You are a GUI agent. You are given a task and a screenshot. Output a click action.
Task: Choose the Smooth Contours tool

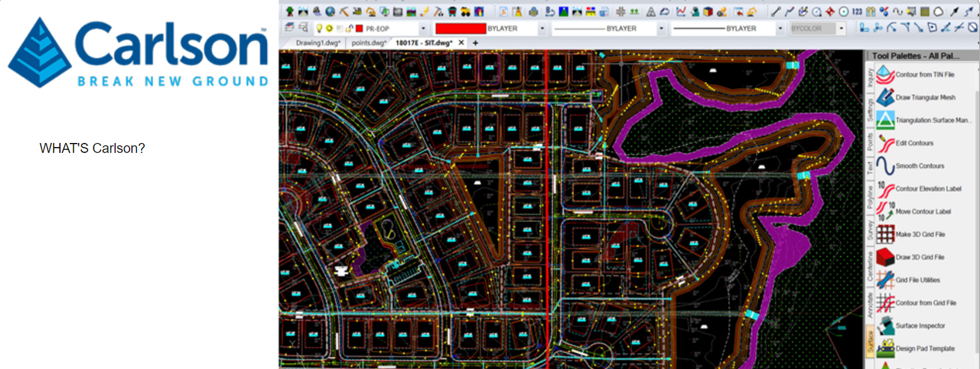919,166
